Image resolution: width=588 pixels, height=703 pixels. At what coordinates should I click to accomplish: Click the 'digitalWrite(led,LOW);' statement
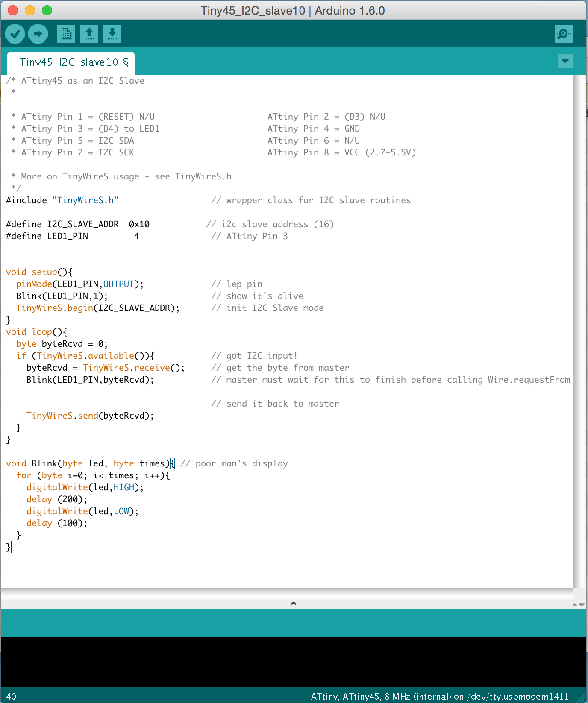(x=82, y=511)
